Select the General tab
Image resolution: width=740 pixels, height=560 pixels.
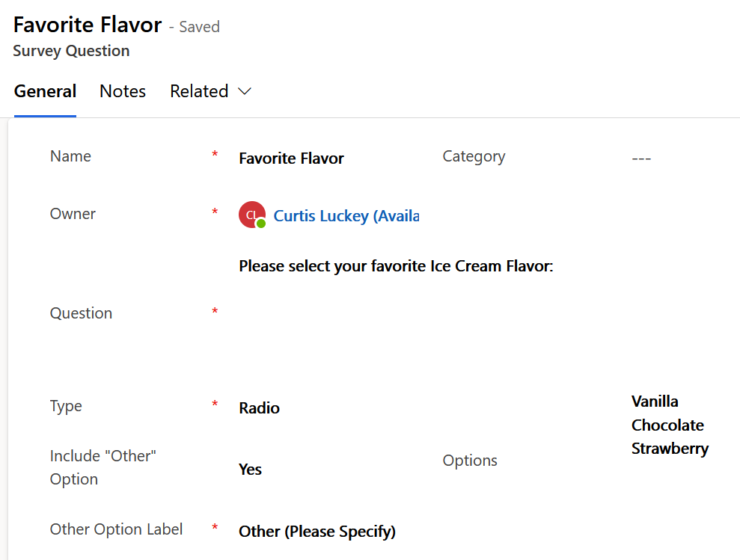[46, 91]
